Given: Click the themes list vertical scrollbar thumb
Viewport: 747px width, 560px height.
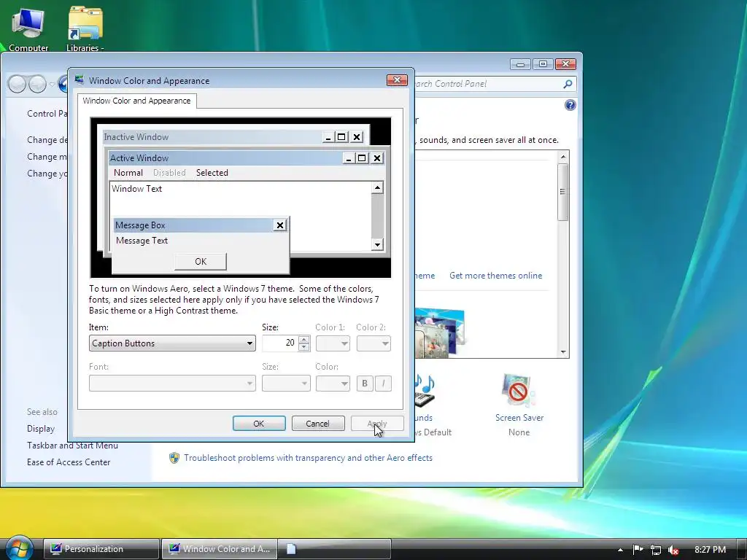Looking at the screenshot, I should point(562,192).
